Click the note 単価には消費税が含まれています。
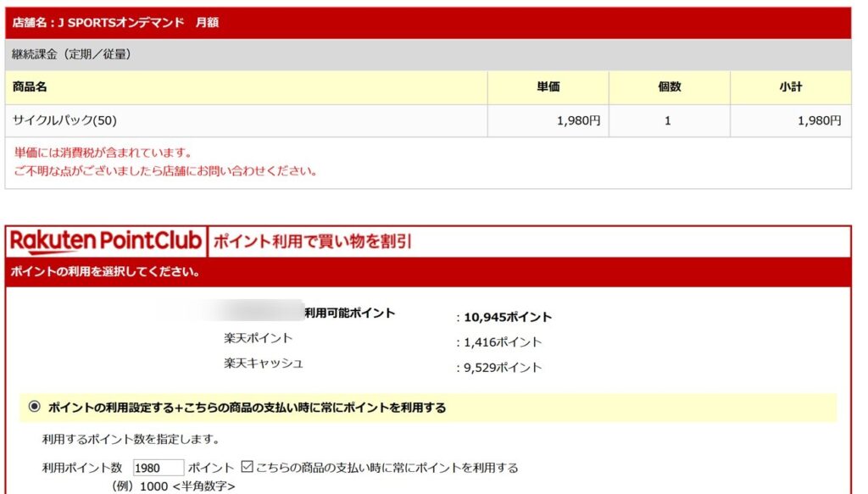 (x=103, y=153)
